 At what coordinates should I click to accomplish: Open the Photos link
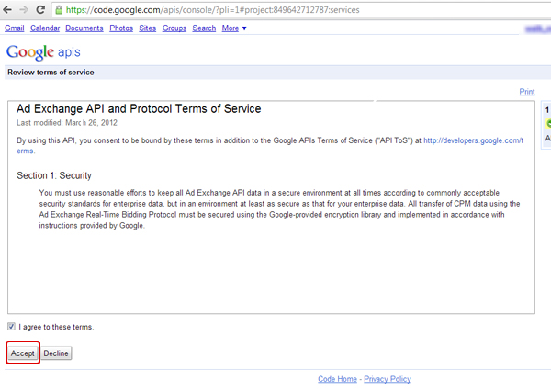pyautogui.click(x=121, y=28)
